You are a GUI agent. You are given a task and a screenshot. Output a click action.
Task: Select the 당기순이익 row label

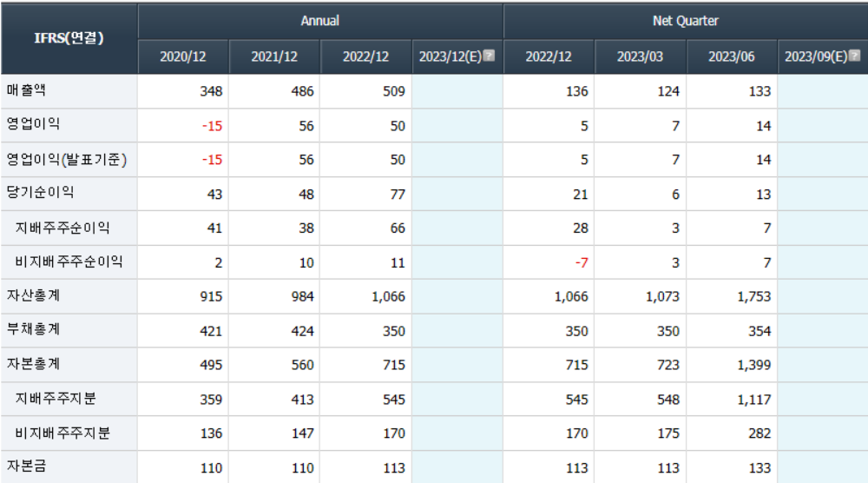tap(41, 193)
